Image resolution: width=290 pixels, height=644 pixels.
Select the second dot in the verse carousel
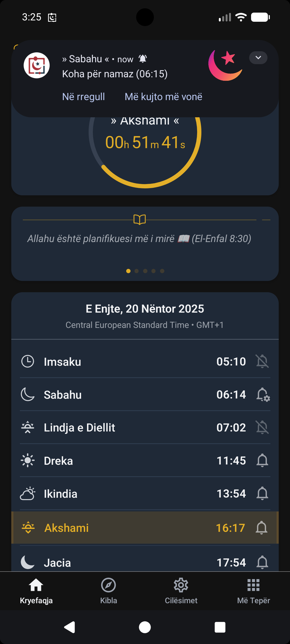click(137, 271)
